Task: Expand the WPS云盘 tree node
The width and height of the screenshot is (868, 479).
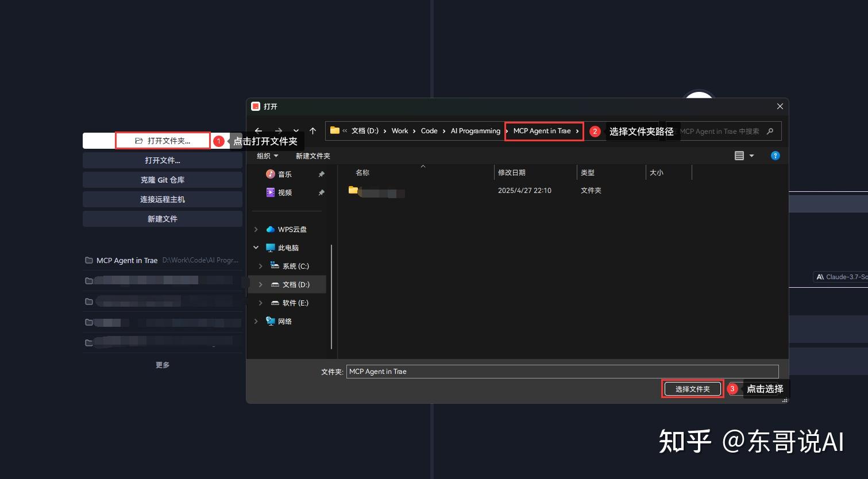Action: pos(256,229)
